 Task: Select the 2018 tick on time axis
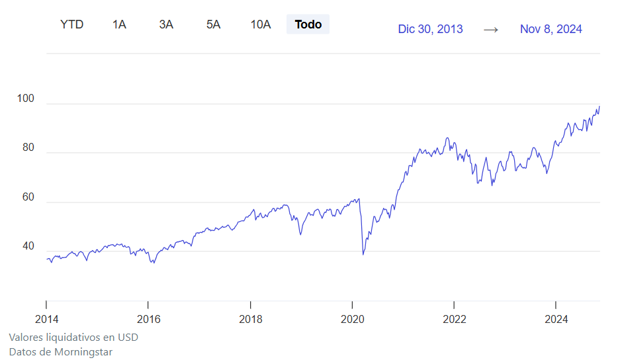tap(250, 320)
